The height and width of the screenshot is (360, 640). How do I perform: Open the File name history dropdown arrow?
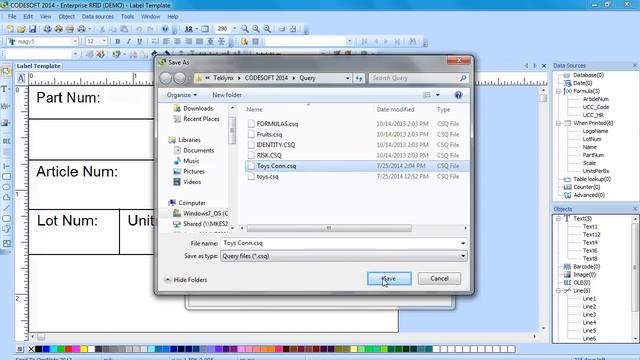click(x=463, y=243)
